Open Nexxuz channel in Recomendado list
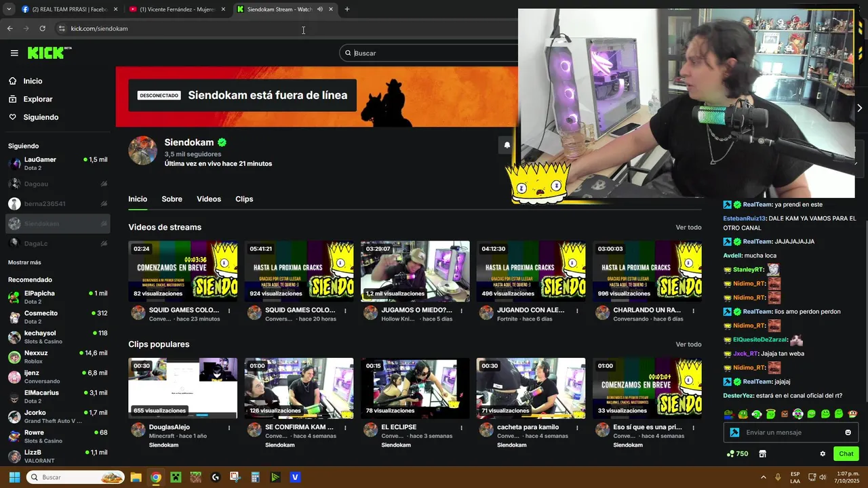This screenshot has width=868, height=488. (x=58, y=357)
